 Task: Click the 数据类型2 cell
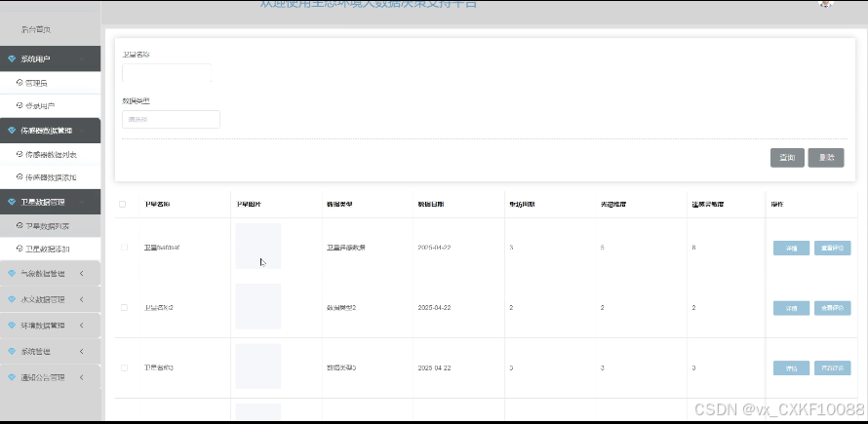coord(341,307)
